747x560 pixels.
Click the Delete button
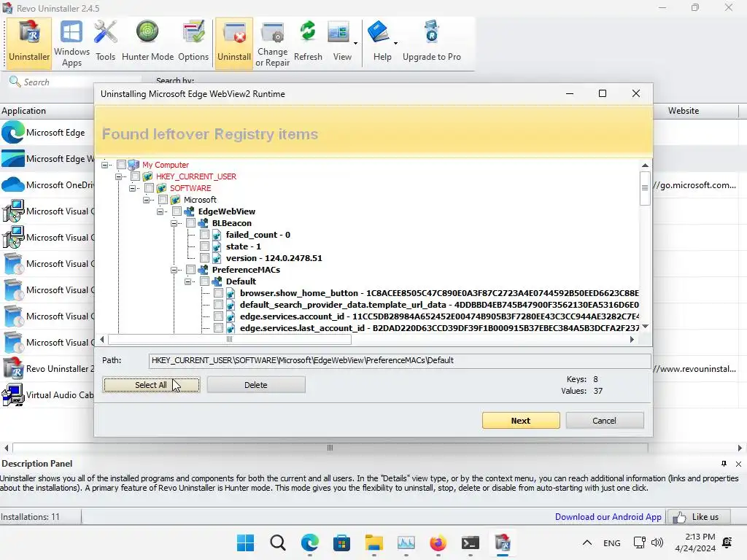pyautogui.click(x=256, y=385)
